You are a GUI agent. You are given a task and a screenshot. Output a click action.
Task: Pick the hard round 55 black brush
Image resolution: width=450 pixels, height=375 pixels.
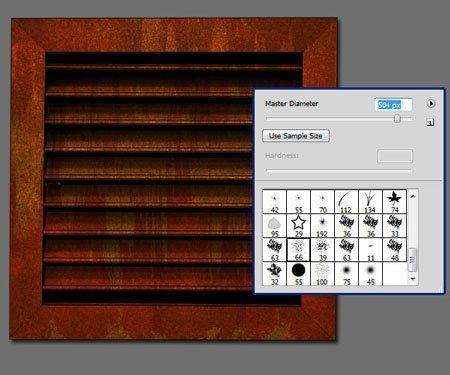pos(298,274)
